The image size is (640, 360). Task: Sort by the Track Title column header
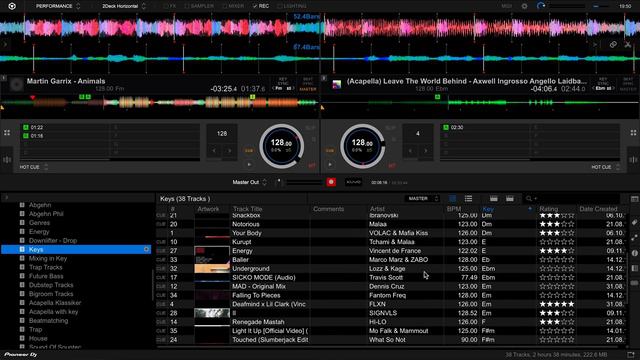tap(247, 209)
